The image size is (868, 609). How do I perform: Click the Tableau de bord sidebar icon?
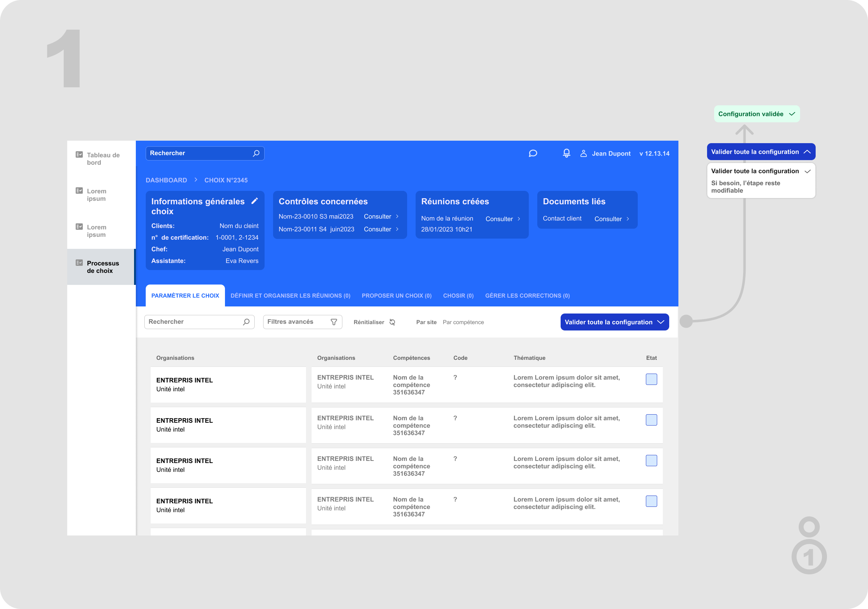coord(79,154)
